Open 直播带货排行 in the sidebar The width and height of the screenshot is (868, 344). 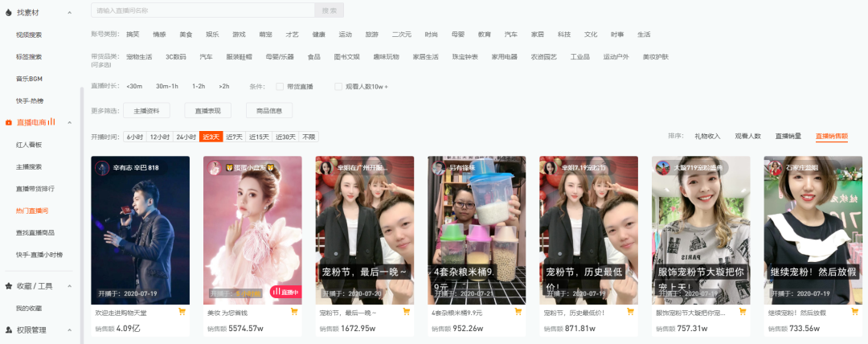(35, 189)
